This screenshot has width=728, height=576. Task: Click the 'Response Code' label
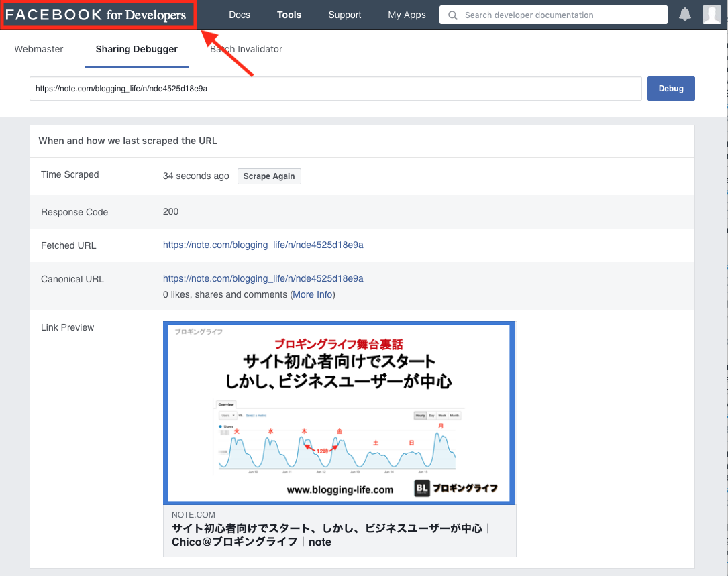point(74,212)
